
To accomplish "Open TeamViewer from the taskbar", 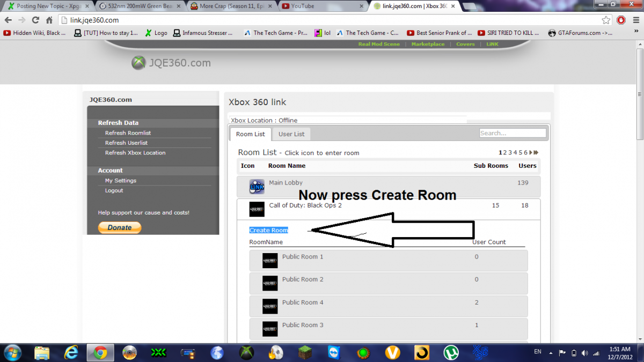I will pos(334,352).
